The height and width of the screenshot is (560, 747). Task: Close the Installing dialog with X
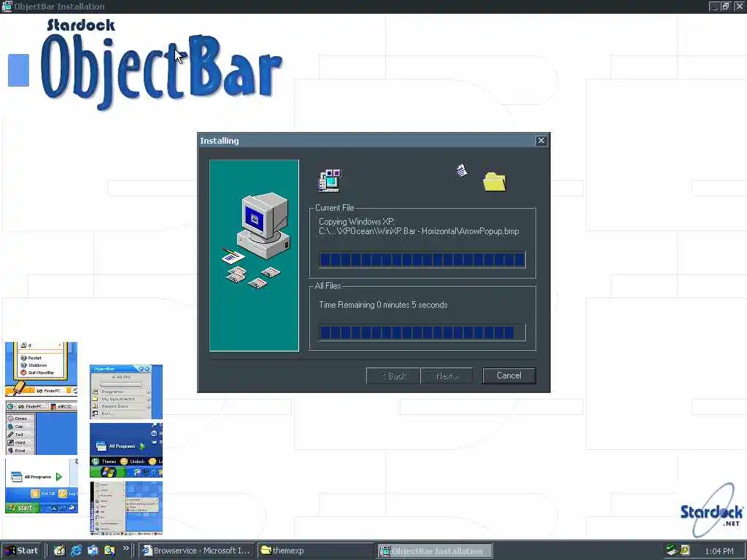(x=541, y=141)
